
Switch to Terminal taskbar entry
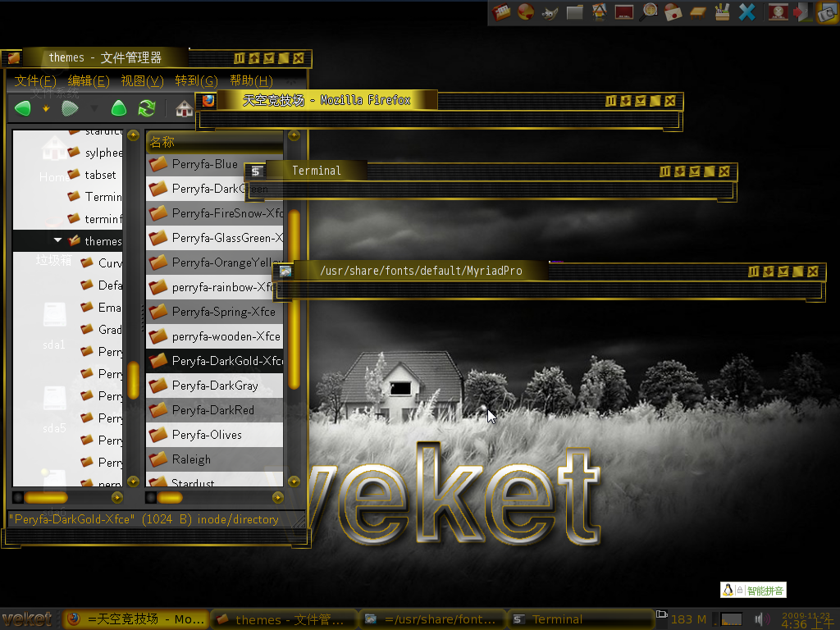pos(580,619)
